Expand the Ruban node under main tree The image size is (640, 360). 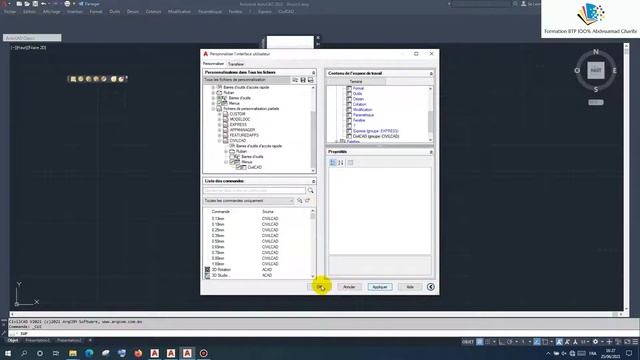coord(213,93)
